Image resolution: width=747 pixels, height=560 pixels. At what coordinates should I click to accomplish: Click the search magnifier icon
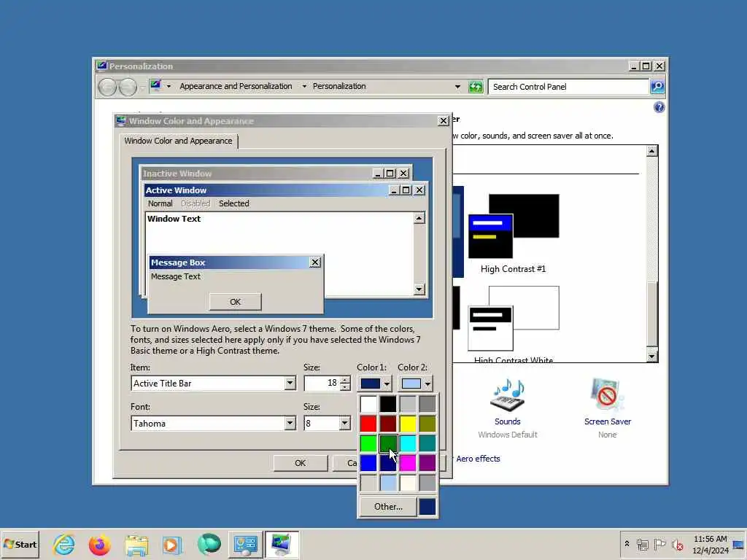pos(657,87)
